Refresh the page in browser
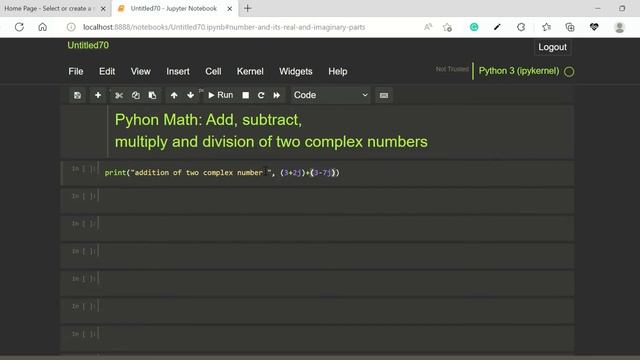The height and width of the screenshot is (360, 640). [19, 27]
